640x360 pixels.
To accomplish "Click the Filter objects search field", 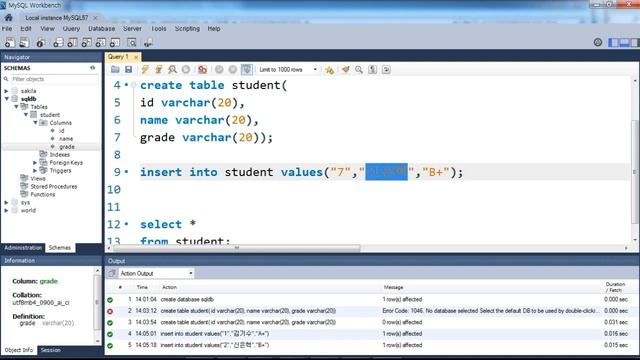I will click(54, 79).
